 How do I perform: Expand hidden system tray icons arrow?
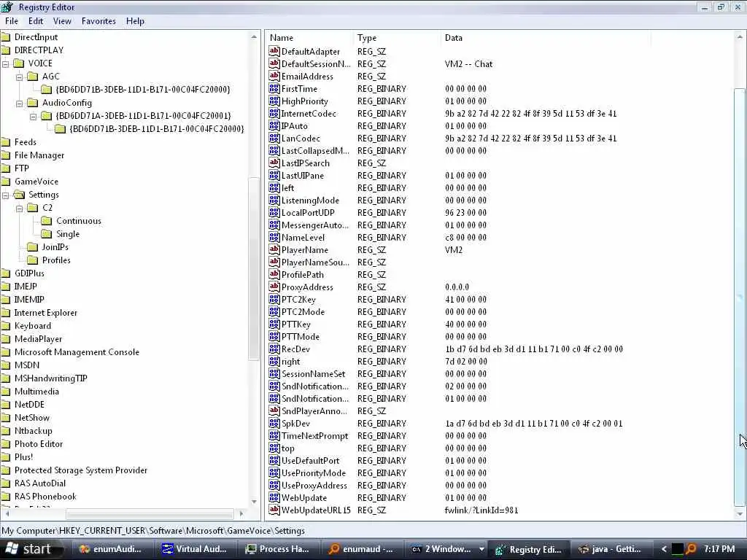click(x=664, y=549)
